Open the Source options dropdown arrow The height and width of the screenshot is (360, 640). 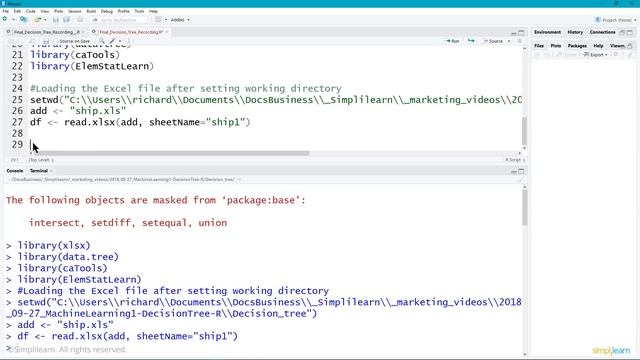(509, 41)
